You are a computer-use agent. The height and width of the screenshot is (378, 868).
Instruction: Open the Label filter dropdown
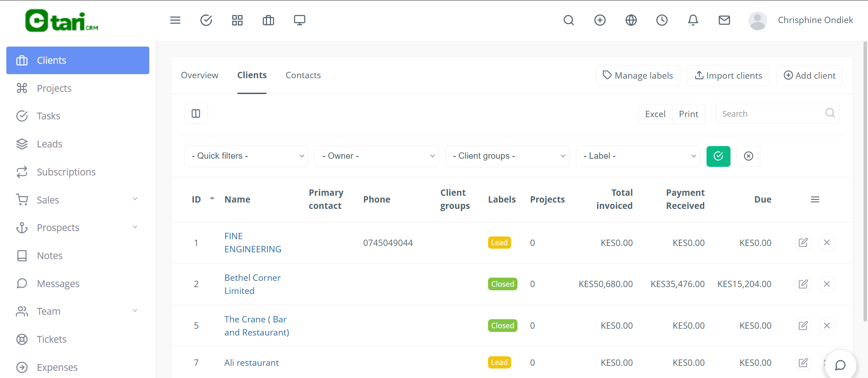point(638,156)
